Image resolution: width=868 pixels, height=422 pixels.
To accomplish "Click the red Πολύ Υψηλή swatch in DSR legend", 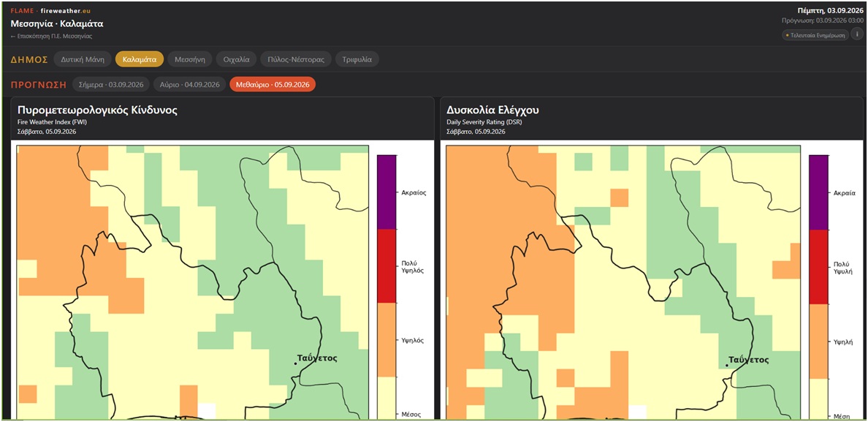I will point(818,267).
